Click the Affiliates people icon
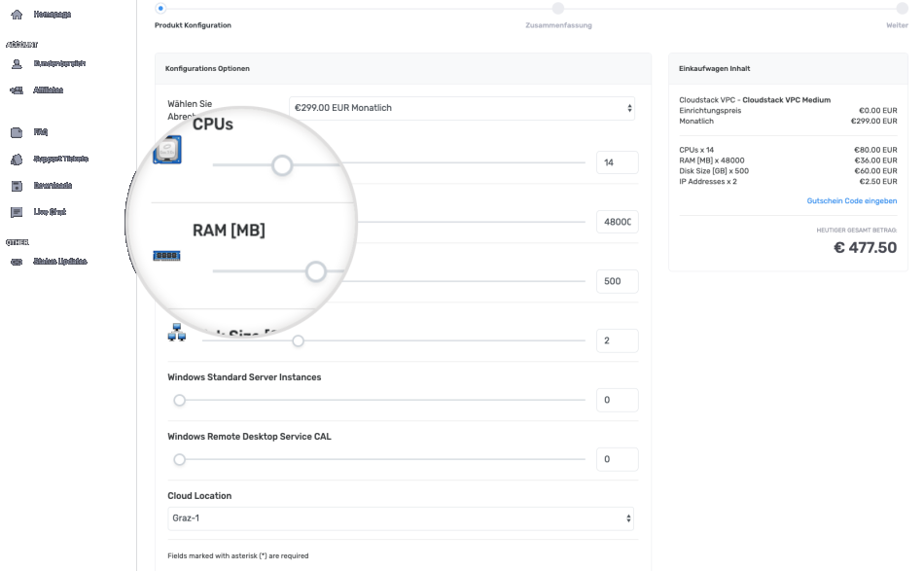The image size is (924, 571). (x=17, y=90)
